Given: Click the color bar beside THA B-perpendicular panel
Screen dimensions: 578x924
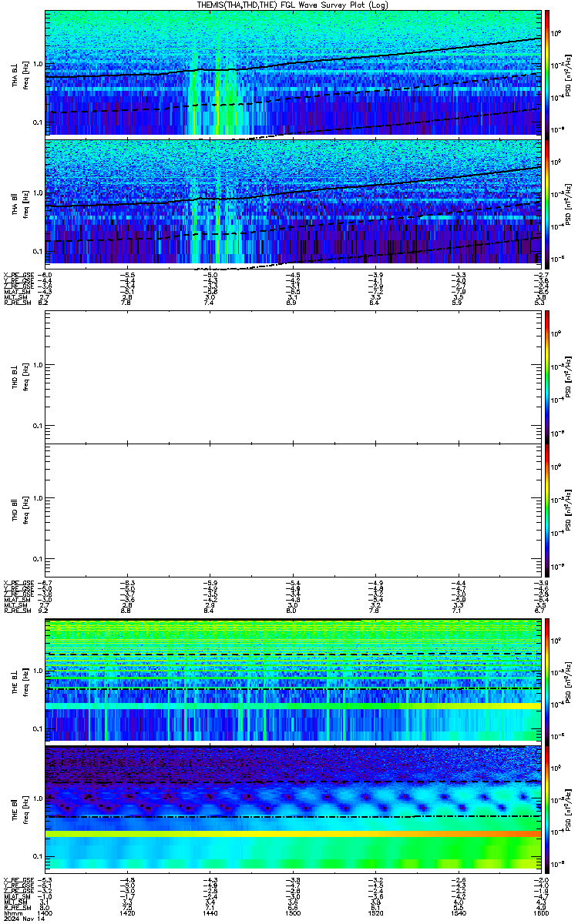Looking at the screenshot, I should (x=547, y=73).
